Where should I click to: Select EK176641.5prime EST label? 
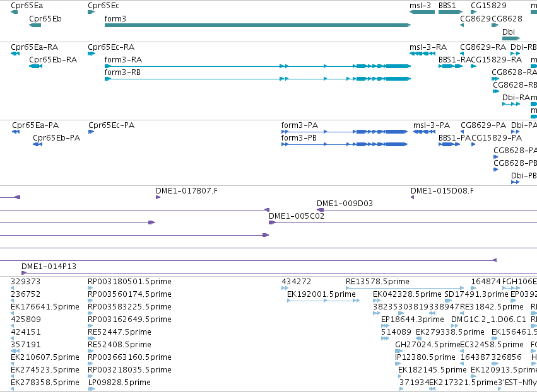45,307
